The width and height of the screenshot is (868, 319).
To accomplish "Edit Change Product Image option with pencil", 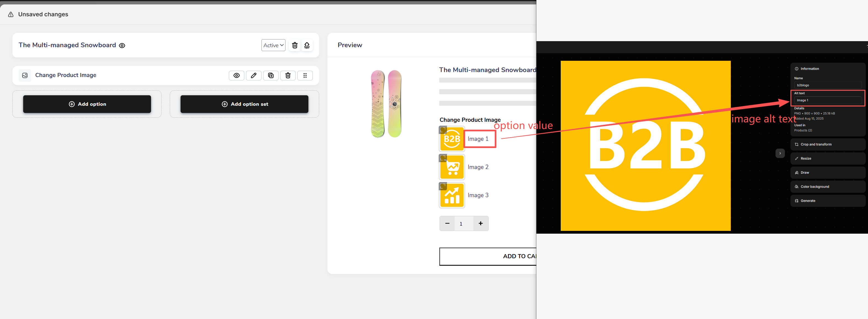I will point(253,75).
